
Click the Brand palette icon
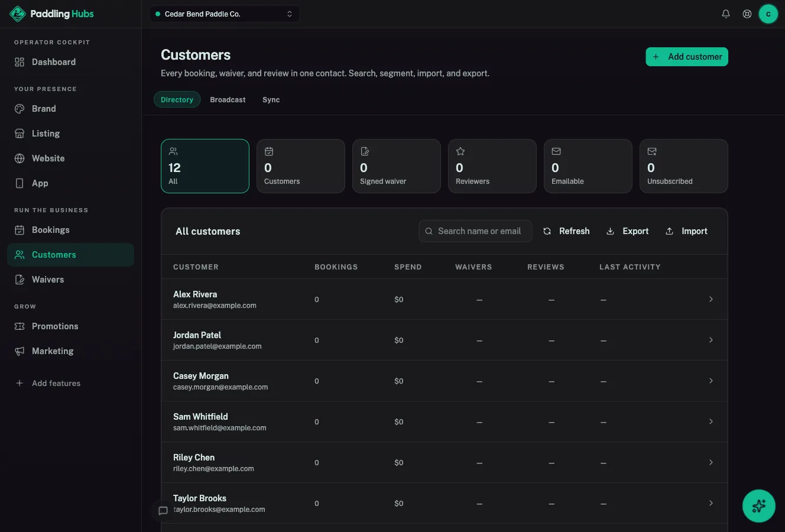(x=20, y=109)
